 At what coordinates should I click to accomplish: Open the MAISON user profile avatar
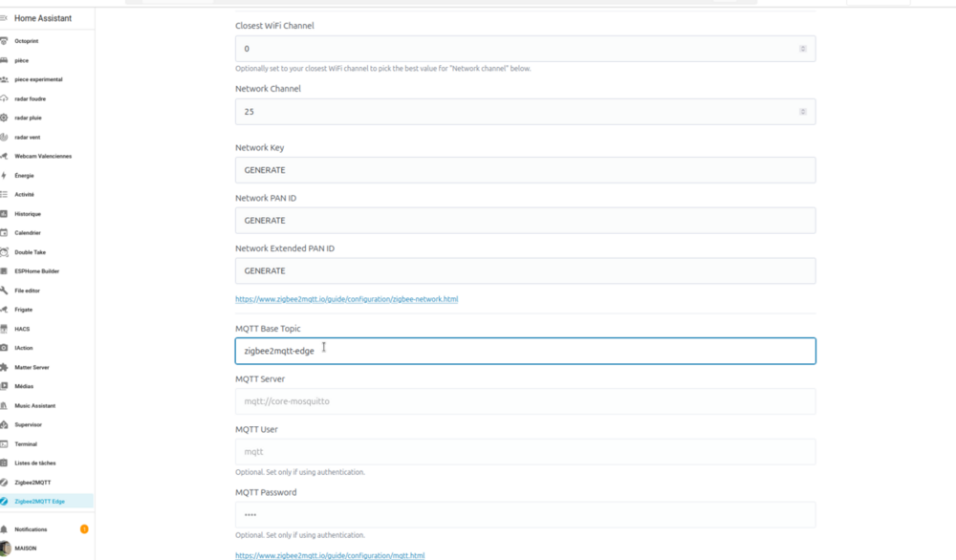(5, 549)
